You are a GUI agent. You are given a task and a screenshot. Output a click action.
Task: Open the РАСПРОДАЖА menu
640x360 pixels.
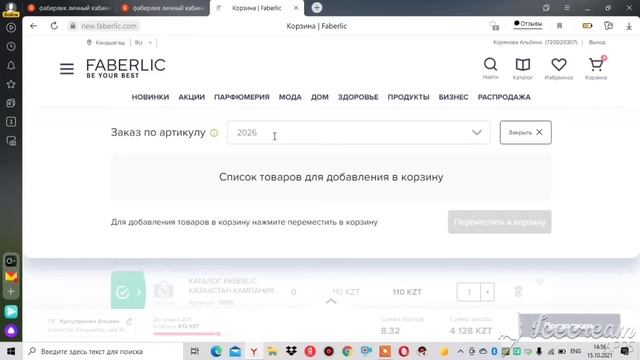click(504, 97)
